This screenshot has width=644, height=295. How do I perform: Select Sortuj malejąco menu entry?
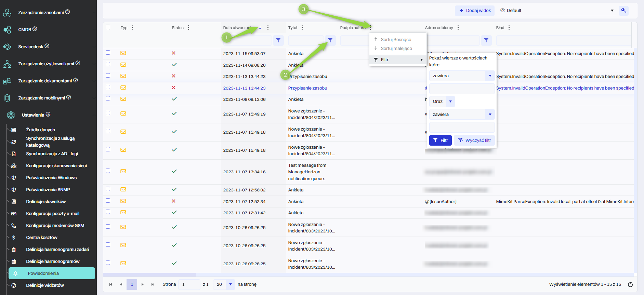coord(396,49)
